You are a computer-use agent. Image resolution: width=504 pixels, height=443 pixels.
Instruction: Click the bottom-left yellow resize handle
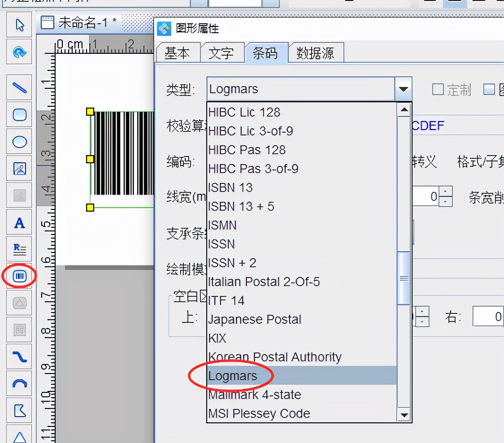tap(90, 207)
